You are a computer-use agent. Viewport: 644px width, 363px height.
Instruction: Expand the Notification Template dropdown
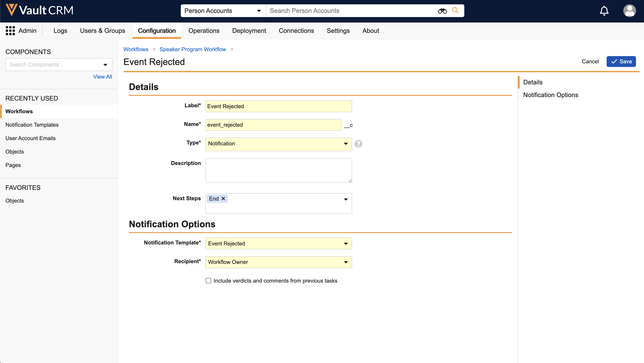[278, 244]
